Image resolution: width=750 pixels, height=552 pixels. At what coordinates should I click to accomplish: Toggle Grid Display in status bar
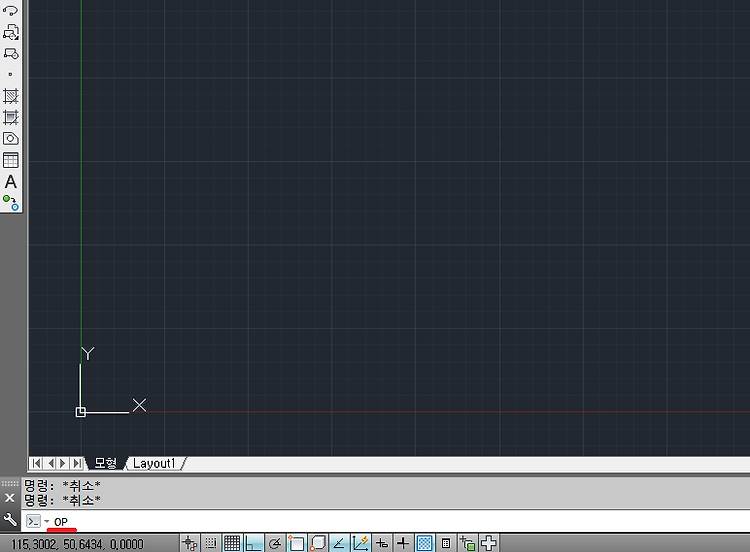click(232, 543)
